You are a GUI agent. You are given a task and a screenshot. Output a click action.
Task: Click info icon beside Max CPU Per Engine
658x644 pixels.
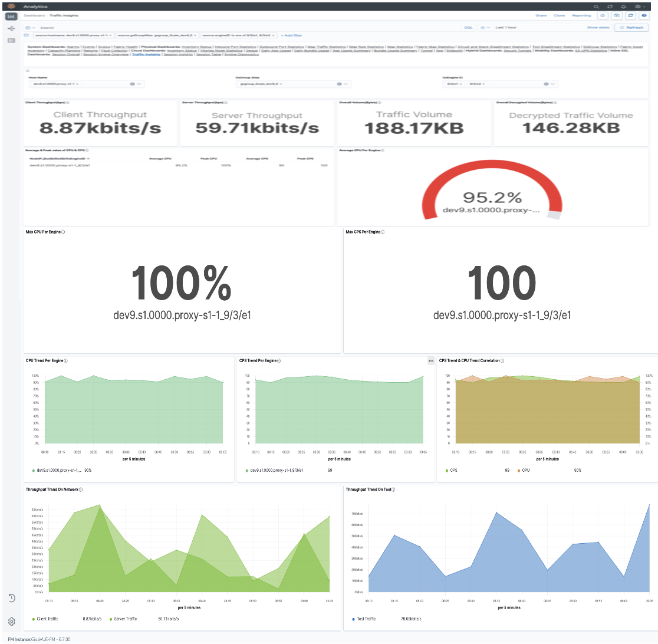tap(63, 232)
